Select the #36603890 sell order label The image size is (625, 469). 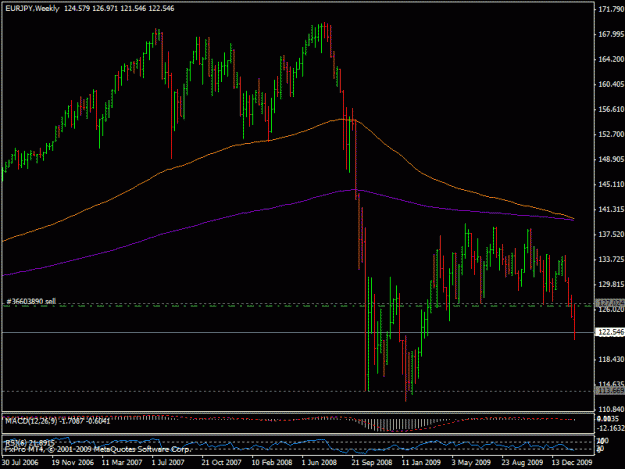click(x=31, y=301)
